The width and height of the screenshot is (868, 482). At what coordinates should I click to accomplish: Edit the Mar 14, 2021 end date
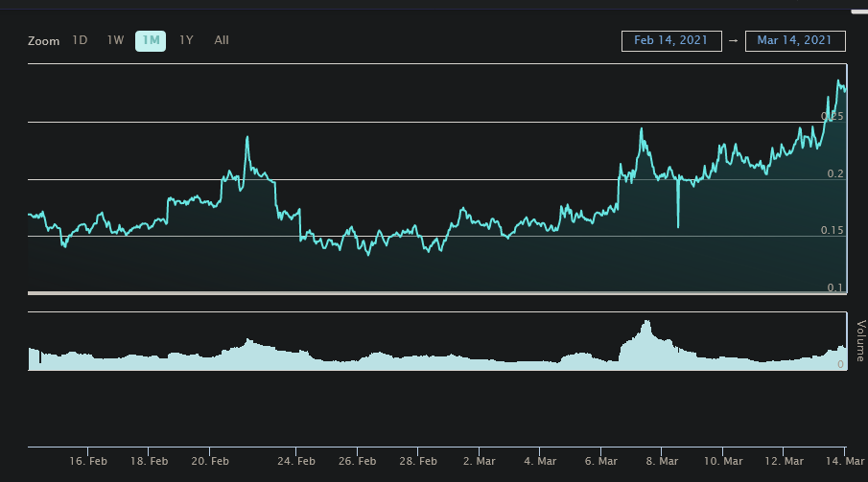point(795,40)
